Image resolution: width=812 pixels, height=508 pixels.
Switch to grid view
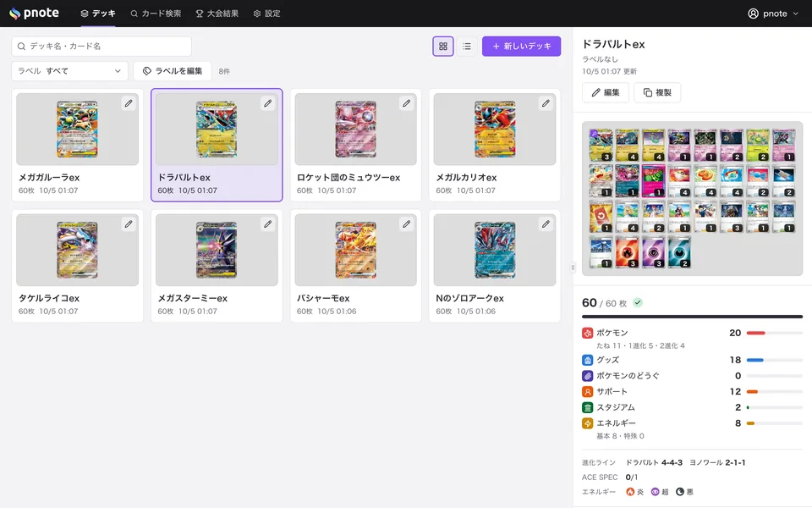[x=443, y=46]
